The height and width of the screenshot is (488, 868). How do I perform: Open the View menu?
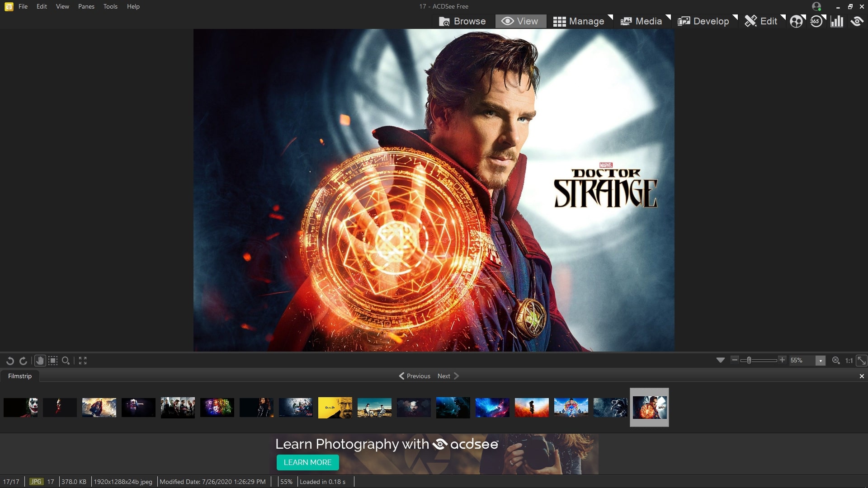pyautogui.click(x=62, y=6)
